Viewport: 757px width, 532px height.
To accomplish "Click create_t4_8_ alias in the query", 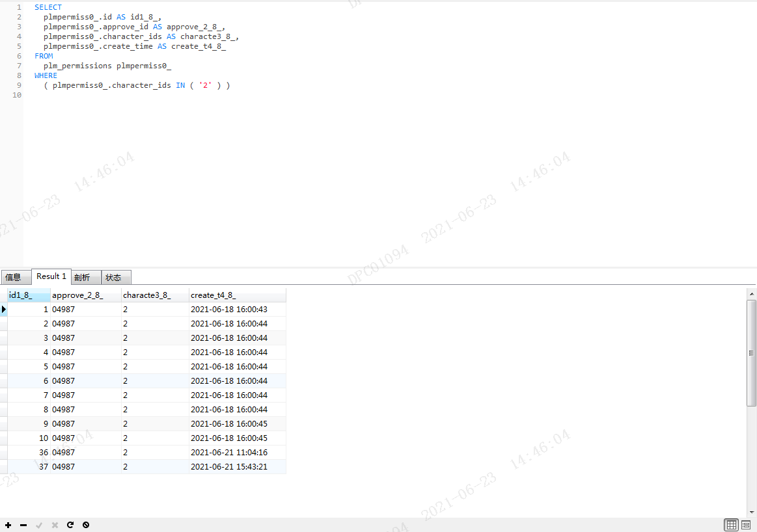I will point(199,46).
